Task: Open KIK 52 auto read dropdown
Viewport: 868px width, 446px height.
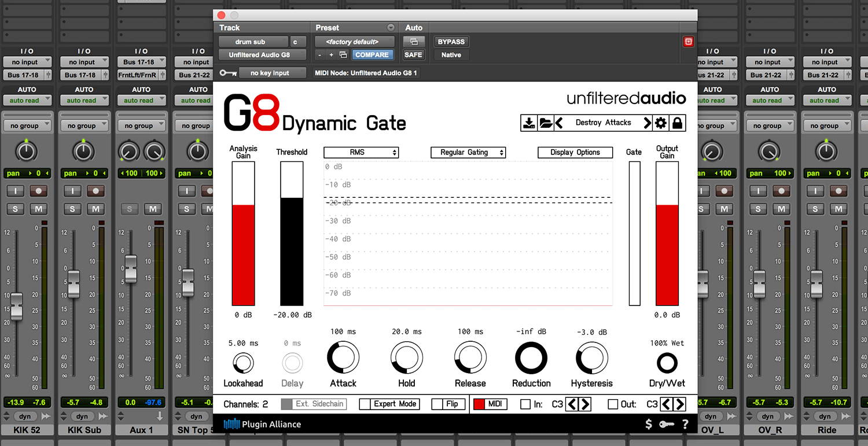Action: [x=27, y=100]
